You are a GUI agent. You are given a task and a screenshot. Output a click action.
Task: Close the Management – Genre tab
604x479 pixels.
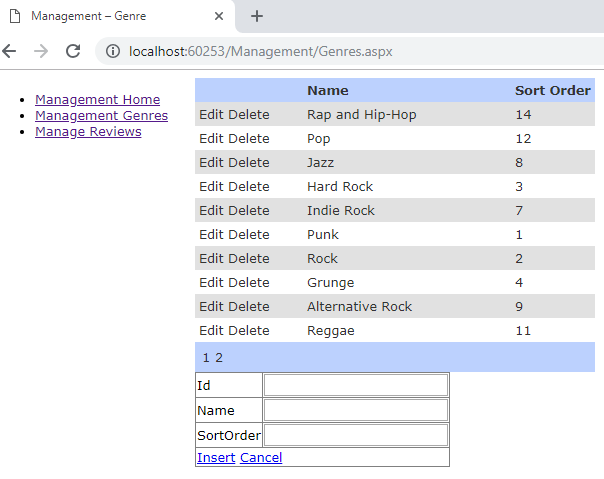point(219,17)
